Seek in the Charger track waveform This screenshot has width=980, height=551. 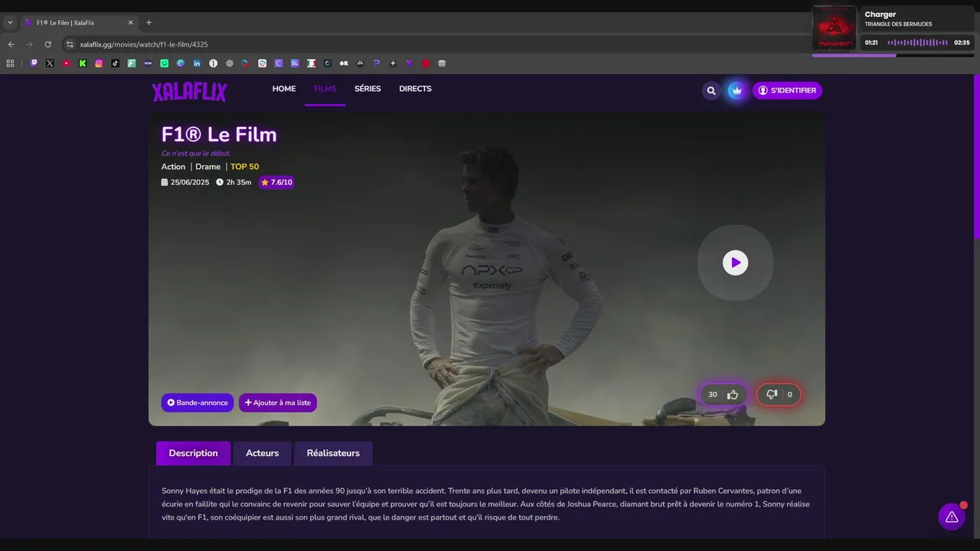(x=917, y=43)
